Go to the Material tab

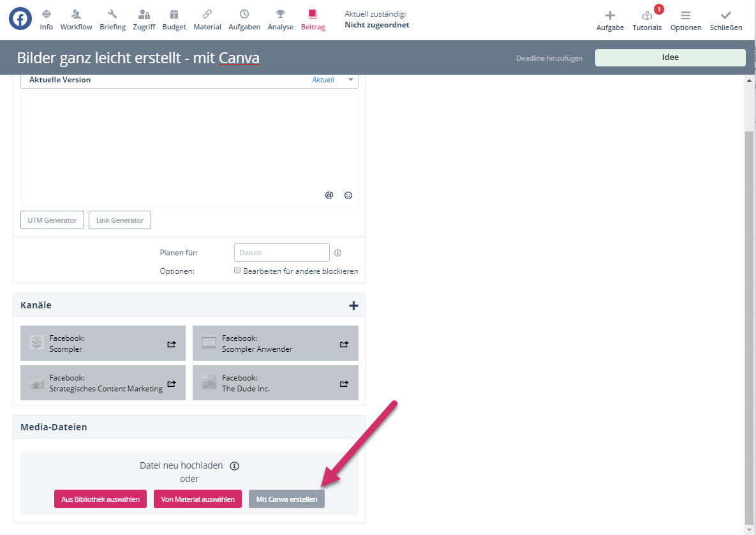[x=207, y=19]
